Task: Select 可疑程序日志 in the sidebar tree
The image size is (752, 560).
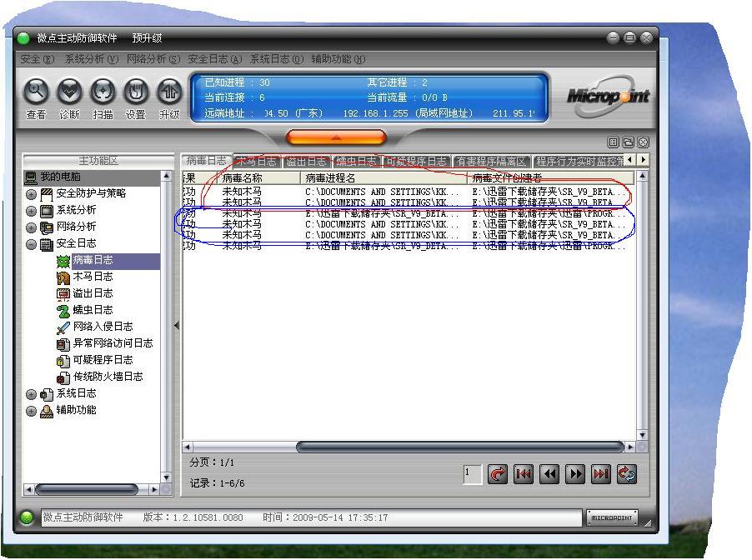Action: click(103, 360)
